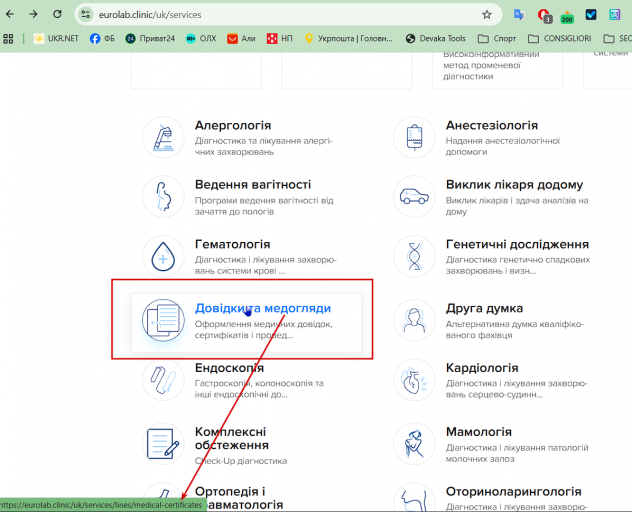The width and height of the screenshot is (632, 512).
Task: Open the Ведення вагітності service heading
Action: [253, 185]
